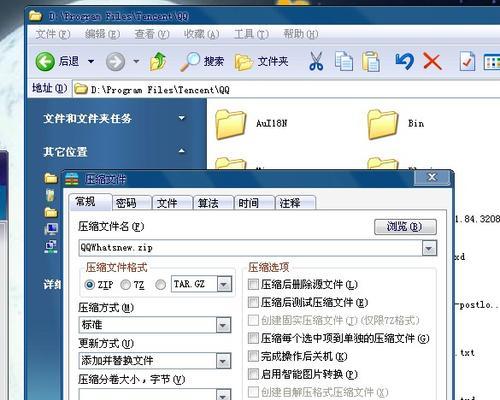Click the Properties checkmark page icon
The height and width of the screenshot is (400, 500).
pos(467,61)
